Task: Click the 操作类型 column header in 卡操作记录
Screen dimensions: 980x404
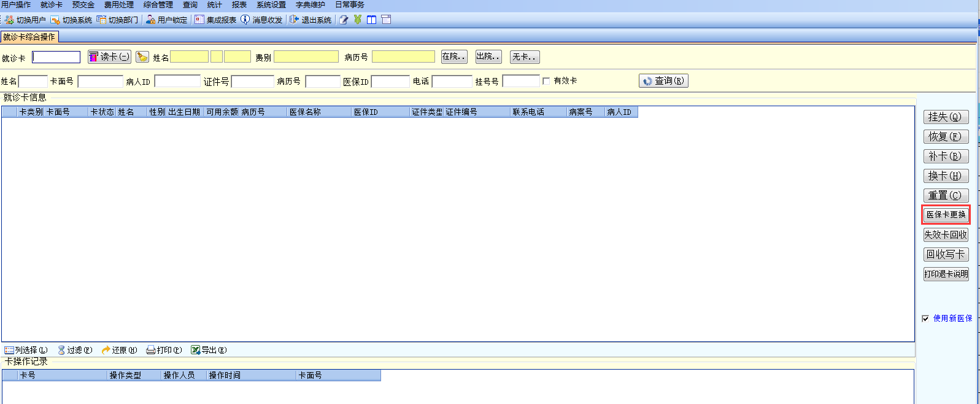Action: 134,375
